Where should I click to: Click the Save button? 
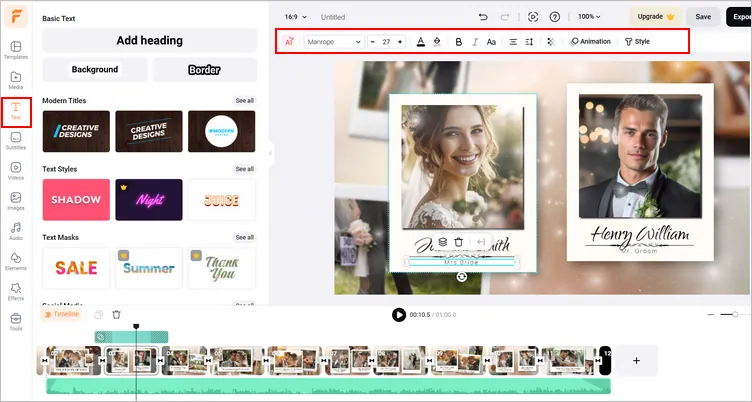(x=703, y=17)
